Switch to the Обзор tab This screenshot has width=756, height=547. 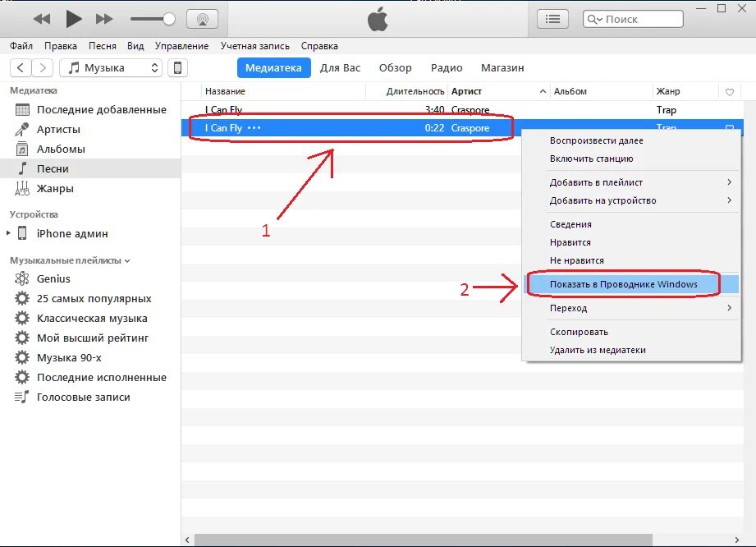point(396,67)
